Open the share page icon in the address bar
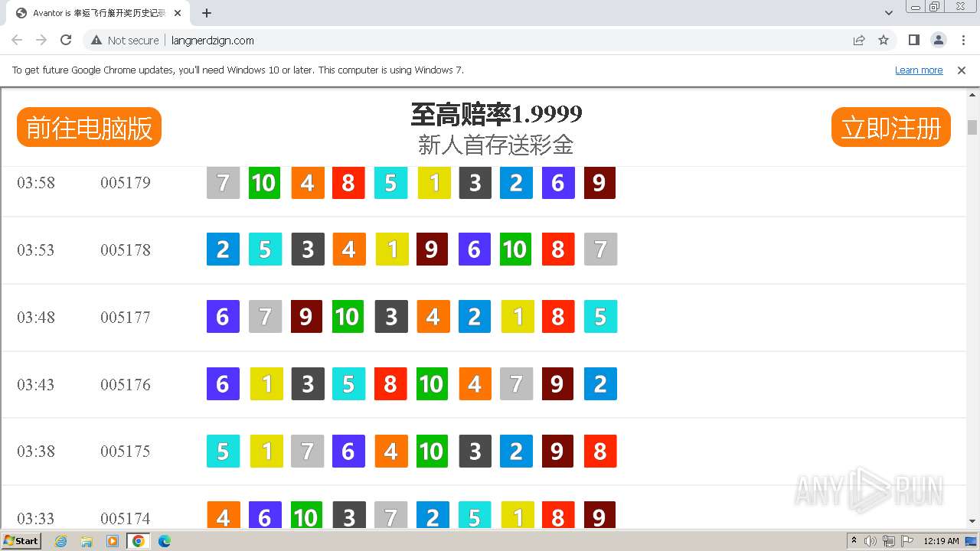Screen dimensions: 980x551 point(859,41)
